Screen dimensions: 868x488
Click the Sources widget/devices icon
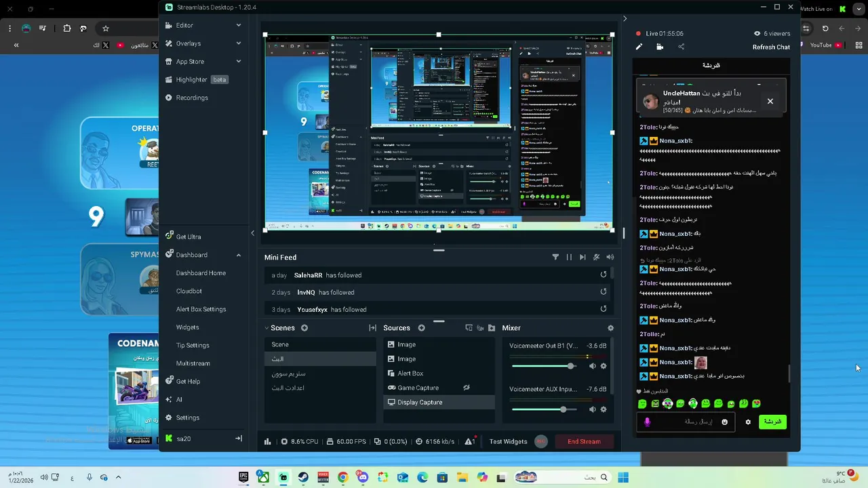(x=469, y=328)
